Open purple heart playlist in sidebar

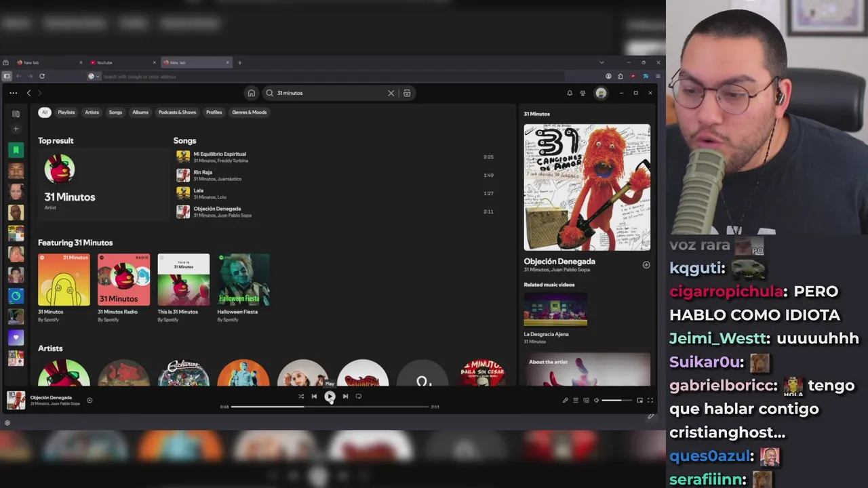[16, 337]
